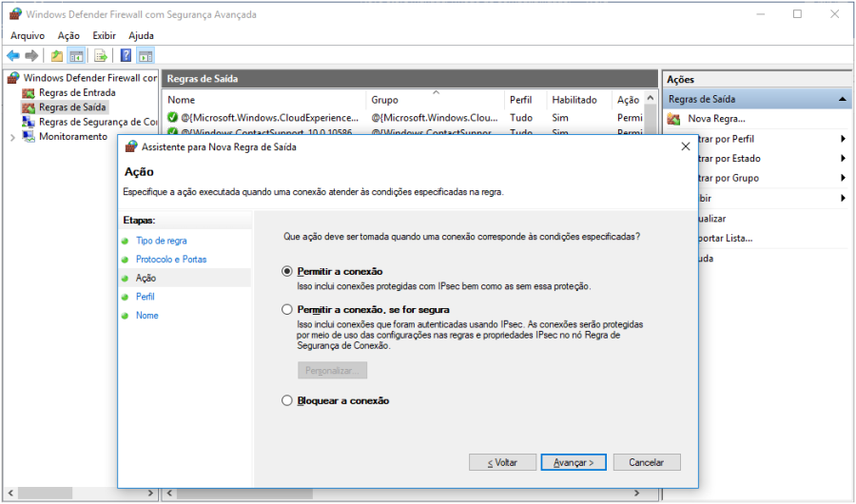Click Nova Regra... in the Ações pane
The width and height of the screenshot is (856, 504).
[x=716, y=119]
